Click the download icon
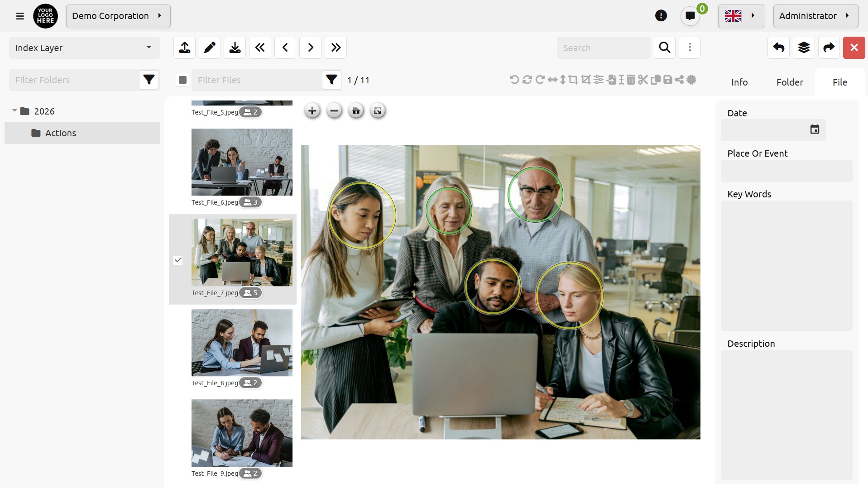 pos(235,48)
